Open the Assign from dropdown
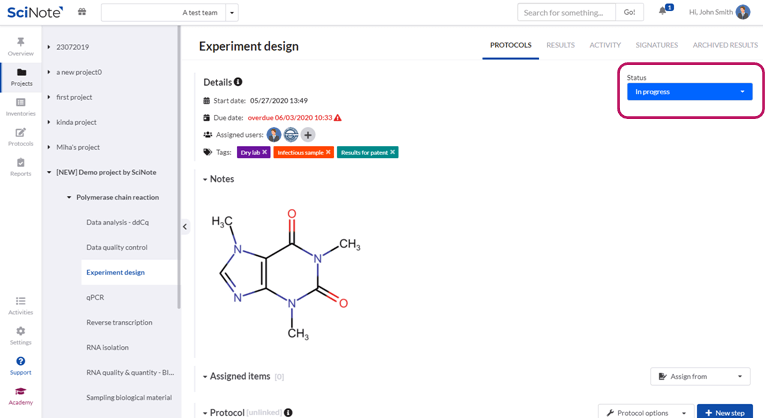This screenshot has height=418, width=765. pos(700,376)
